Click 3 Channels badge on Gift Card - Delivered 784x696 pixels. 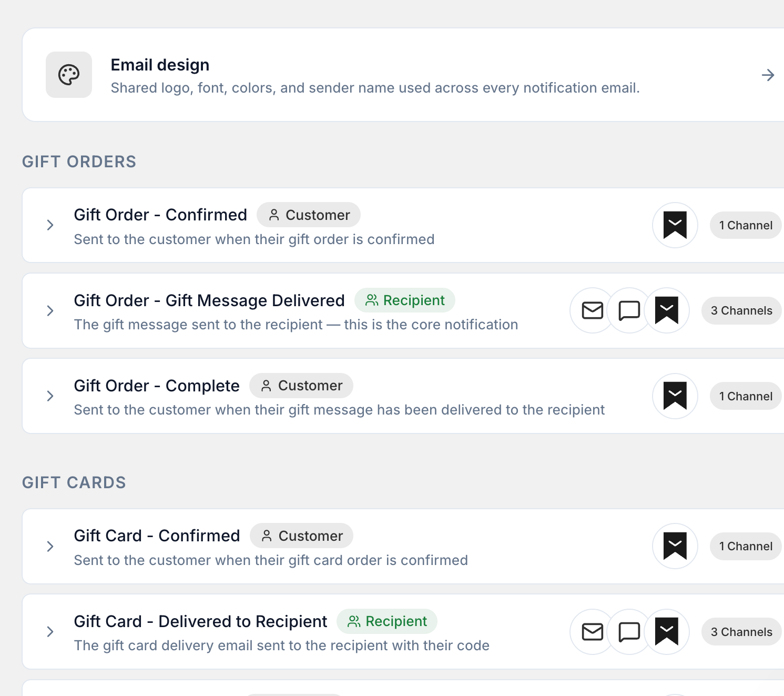click(741, 632)
